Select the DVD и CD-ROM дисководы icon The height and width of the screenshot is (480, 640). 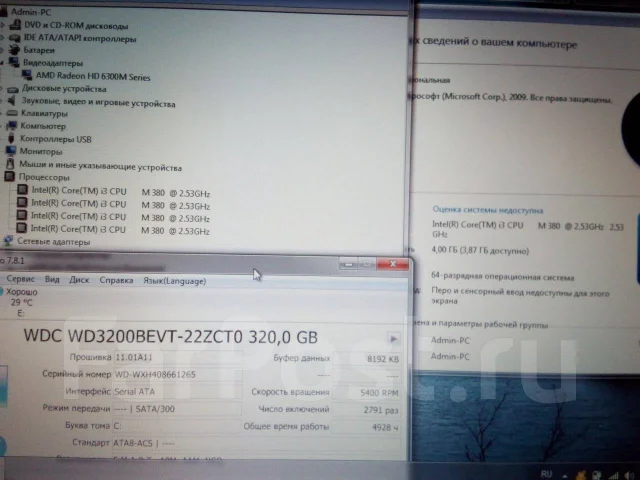pyautogui.click(x=15, y=25)
